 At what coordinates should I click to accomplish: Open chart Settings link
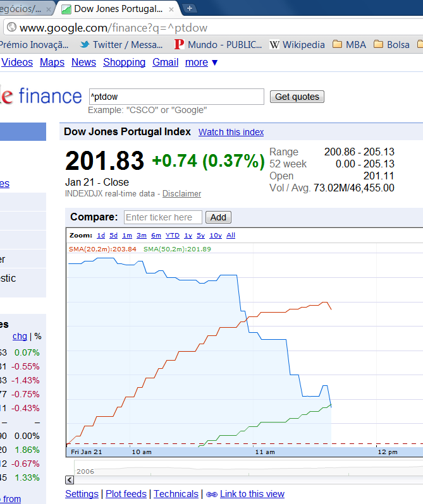(82, 494)
